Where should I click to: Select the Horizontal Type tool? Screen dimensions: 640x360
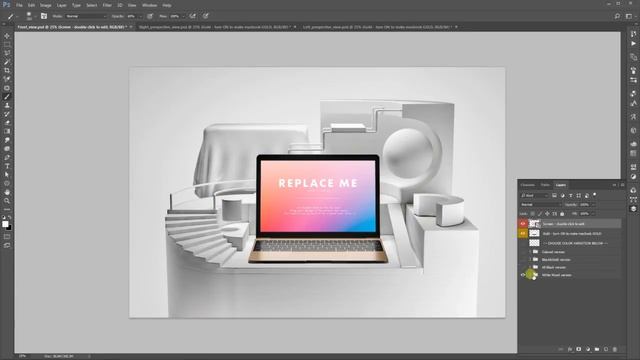(x=7, y=166)
